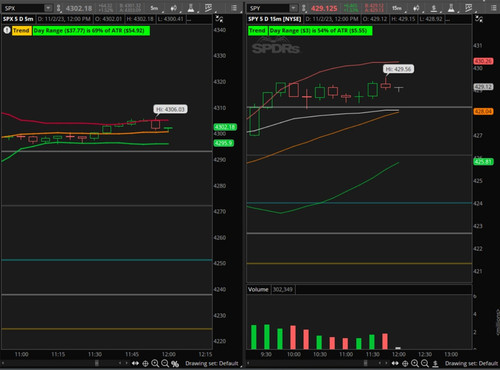Click SPY 428.04 orange price label

coord(483,111)
